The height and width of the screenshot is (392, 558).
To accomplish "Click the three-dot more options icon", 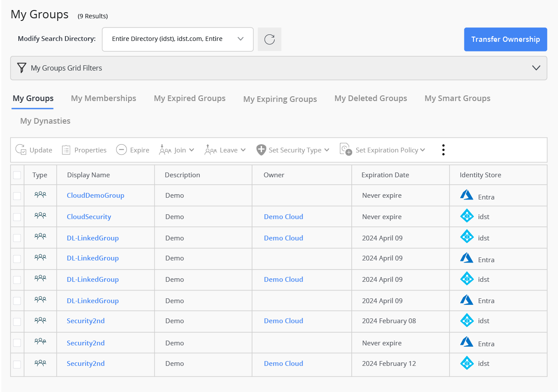I will coord(443,150).
